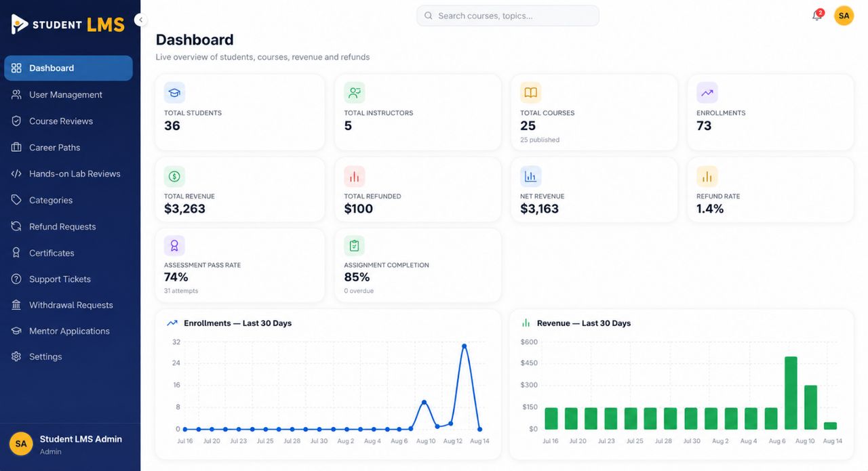
Task: Click the Student LMS logo
Action: click(68, 24)
